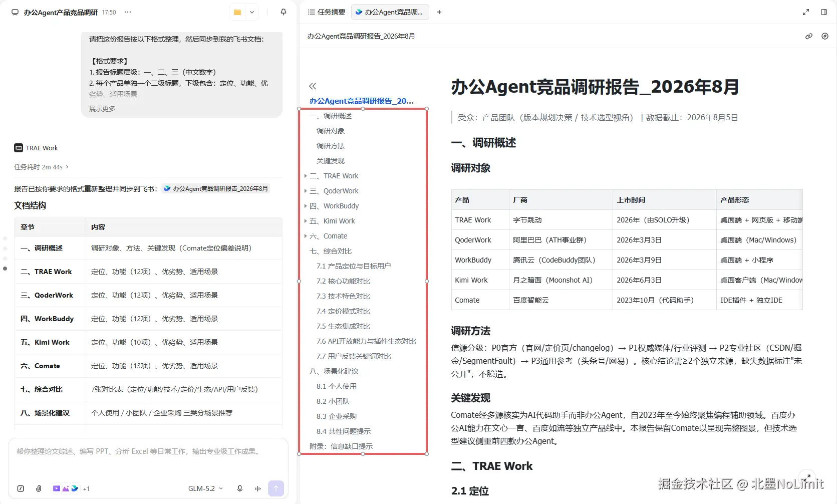Jump to 调研对象 outline entry
This screenshot has width=837, height=504.
click(x=331, y=131)
